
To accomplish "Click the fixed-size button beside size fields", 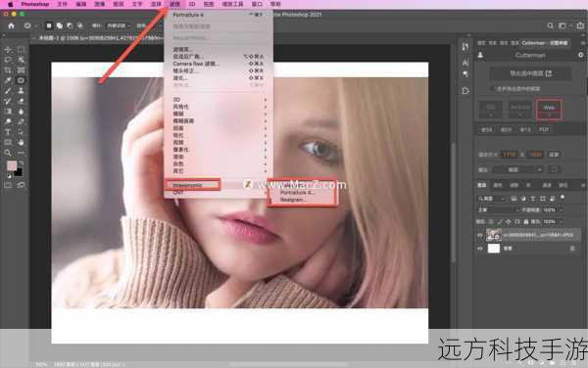I will [x=554, y=155].
